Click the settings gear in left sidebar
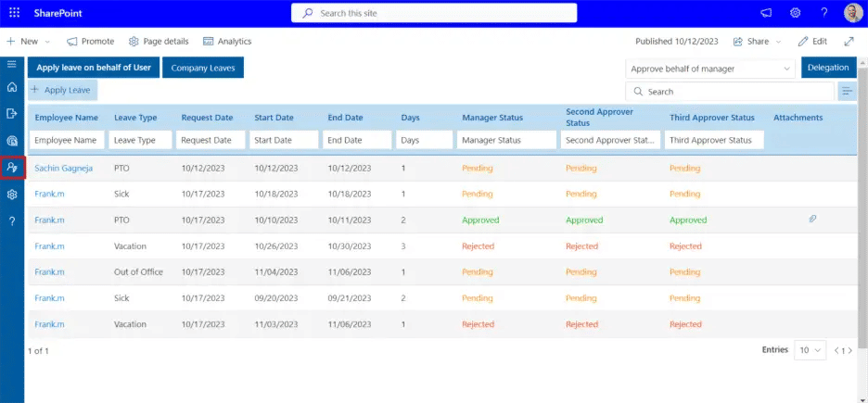 click(x=12, y=195)
